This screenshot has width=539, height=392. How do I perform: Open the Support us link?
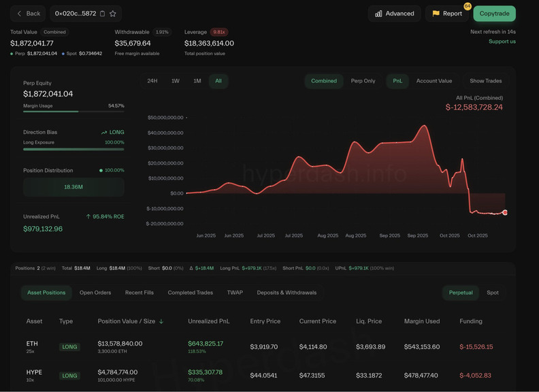tap(502, 42)
